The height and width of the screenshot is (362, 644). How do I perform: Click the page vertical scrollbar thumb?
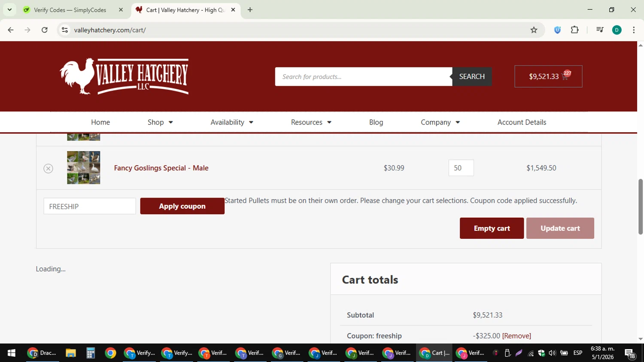[641, 207]
